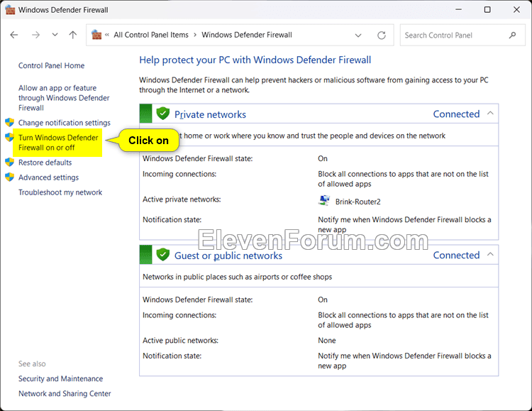Open the recent locations chevron
This screenshot has height=411, width=532.
(55, 35)
